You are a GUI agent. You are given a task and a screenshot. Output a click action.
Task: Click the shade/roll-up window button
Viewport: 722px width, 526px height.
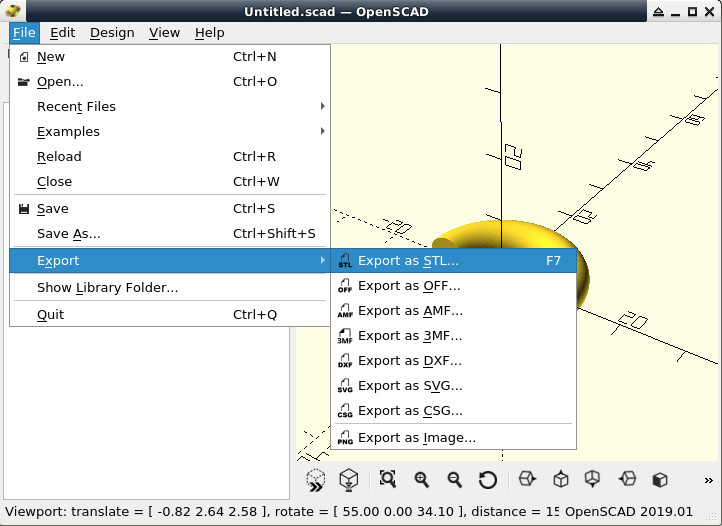click(x=658, y=12)
